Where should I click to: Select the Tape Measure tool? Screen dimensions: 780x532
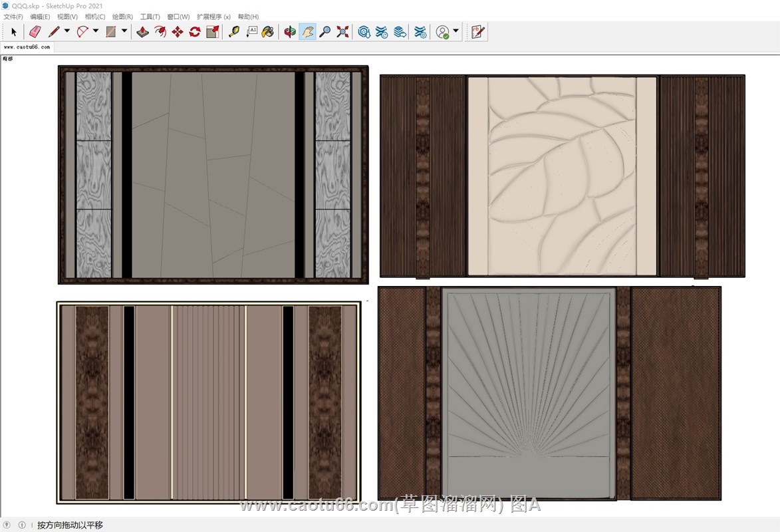[234, 31]
